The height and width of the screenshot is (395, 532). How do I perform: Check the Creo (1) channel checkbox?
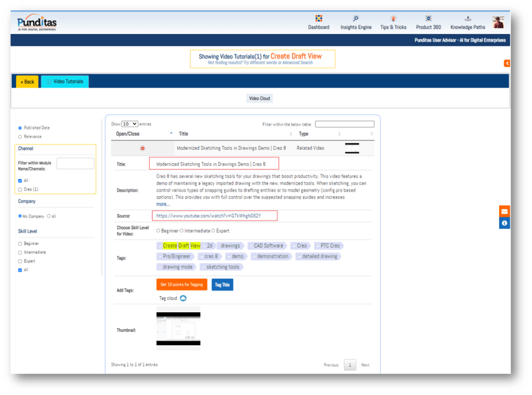pos(20,189)
